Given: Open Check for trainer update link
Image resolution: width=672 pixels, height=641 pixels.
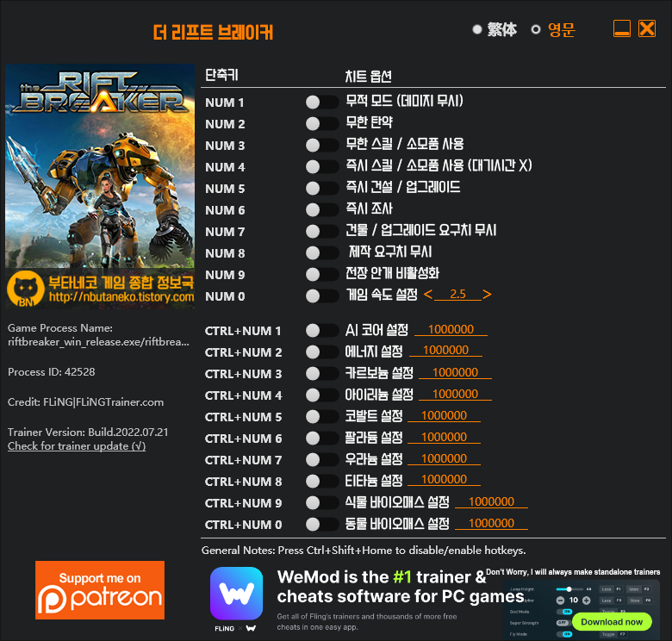Looking at the screenshot, I should [x=77, y=446].
